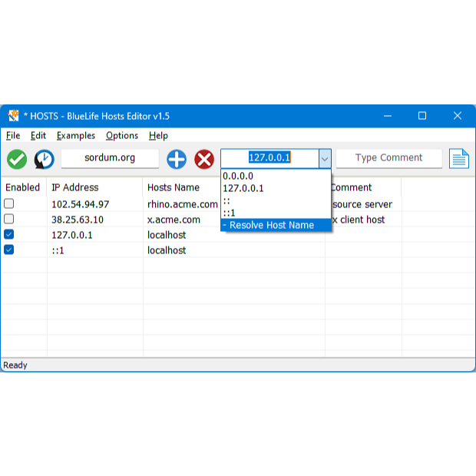Open the Examples menu

76,135
